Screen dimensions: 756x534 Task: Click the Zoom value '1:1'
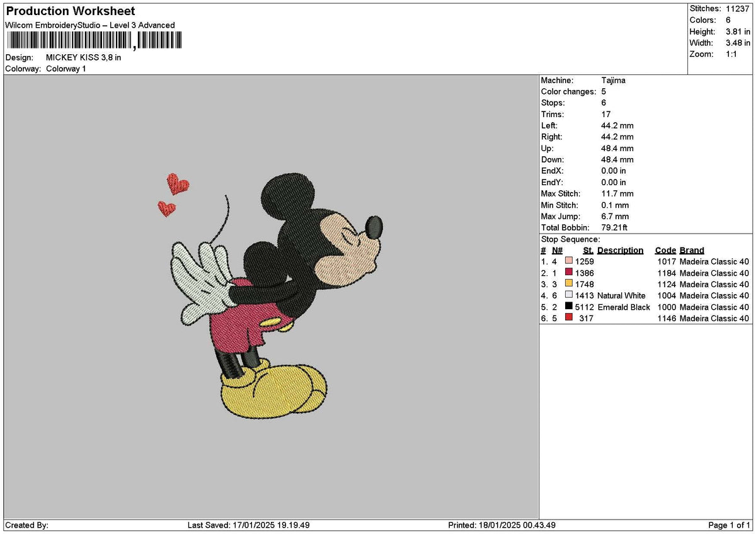732,54
